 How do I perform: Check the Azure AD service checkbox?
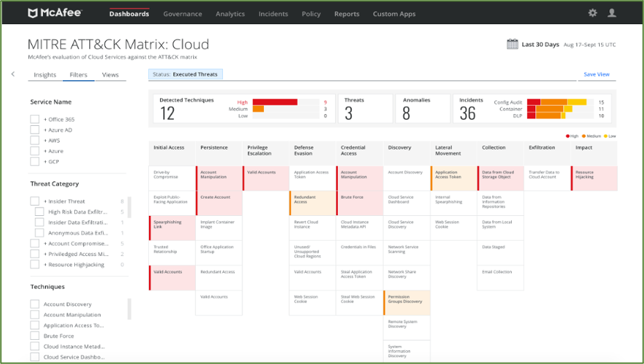pyautogui.click(x=35, y=129)
